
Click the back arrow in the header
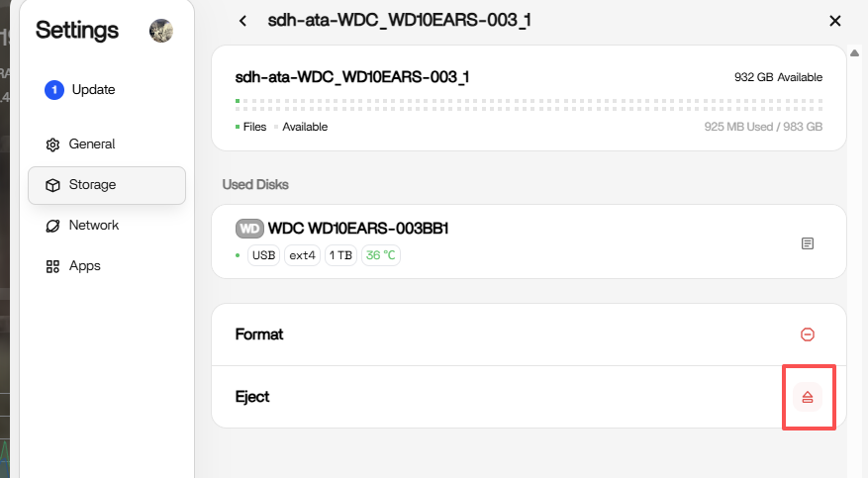(243, 21)
